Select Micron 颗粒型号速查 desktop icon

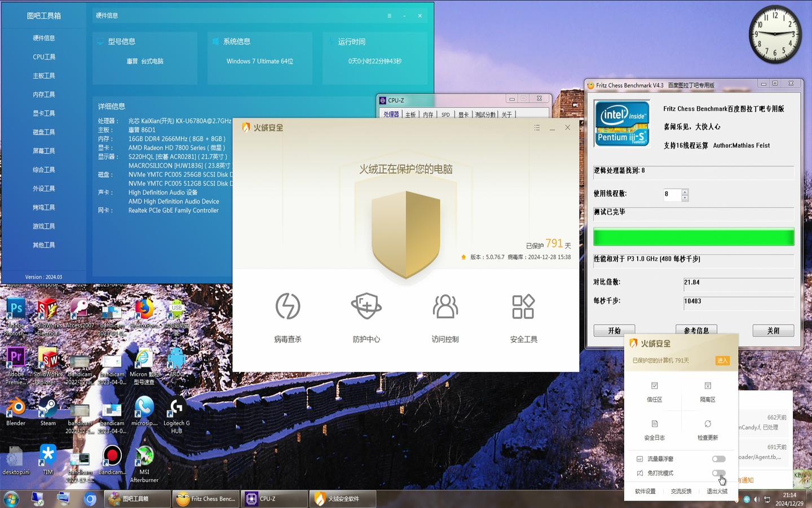144,365
